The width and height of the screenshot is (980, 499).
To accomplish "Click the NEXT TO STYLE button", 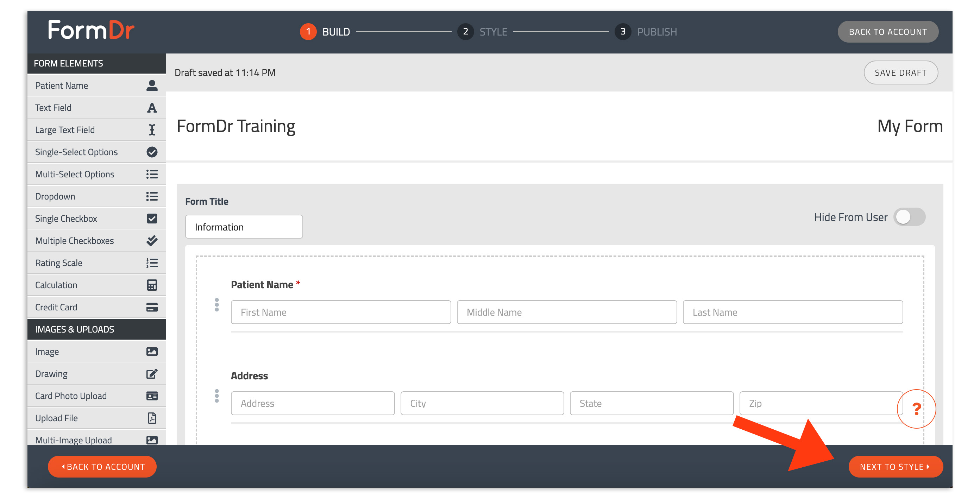I will pyautogui.click(x=895, y=466).
